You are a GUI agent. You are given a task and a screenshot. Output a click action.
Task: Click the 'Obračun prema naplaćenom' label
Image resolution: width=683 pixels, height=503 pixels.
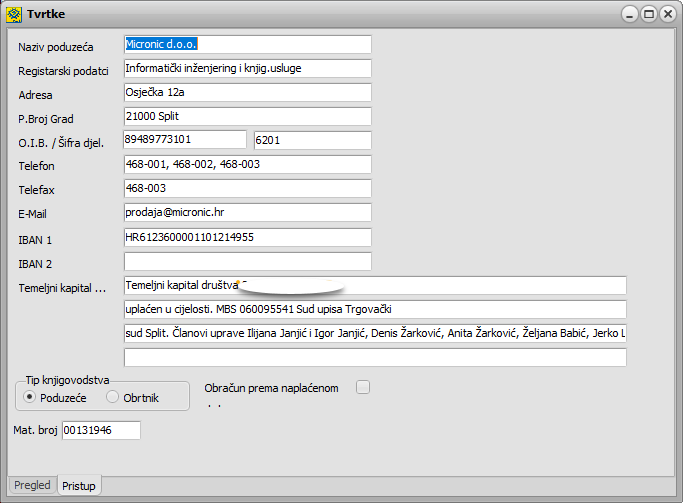click(x=271, y=388)
